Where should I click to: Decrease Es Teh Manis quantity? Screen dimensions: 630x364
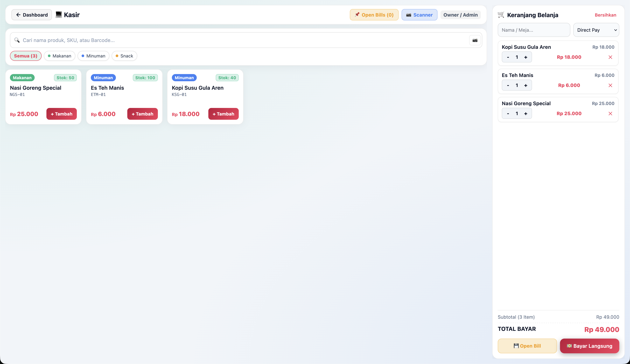point(508,85)
